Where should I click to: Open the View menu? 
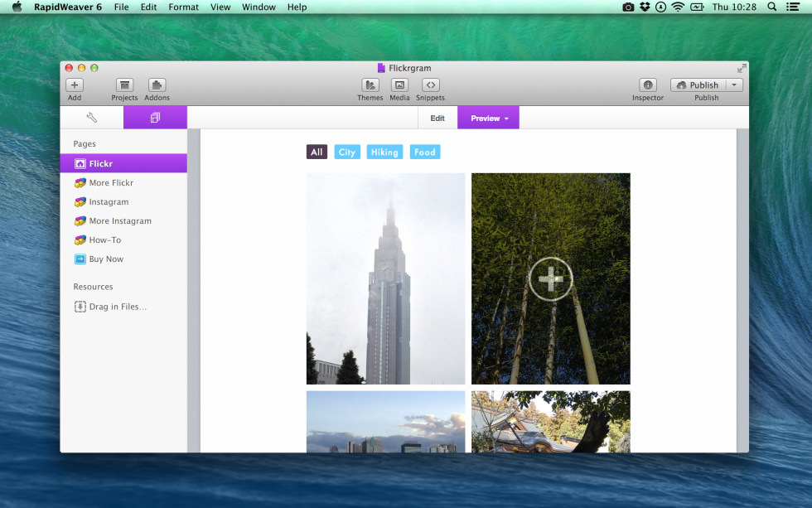pos(220,7)
